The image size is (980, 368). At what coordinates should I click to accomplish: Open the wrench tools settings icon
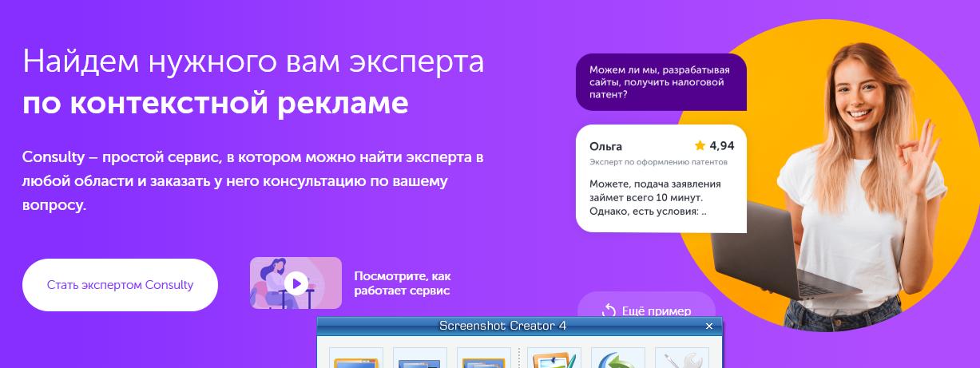[682, 358]
